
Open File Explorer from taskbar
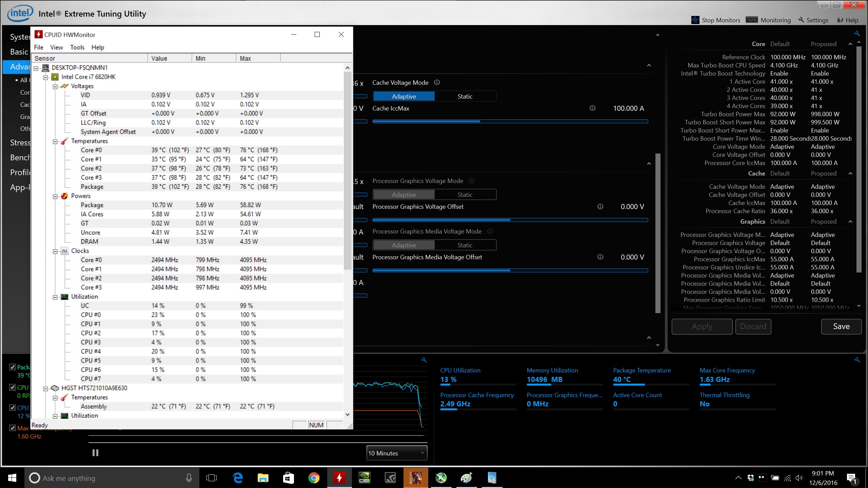coord(263,478)
